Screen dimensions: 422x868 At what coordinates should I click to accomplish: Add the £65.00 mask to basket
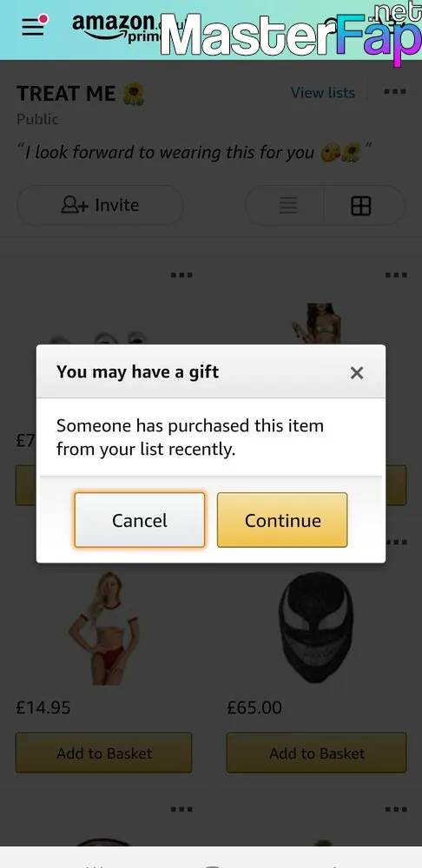point(316,753)
